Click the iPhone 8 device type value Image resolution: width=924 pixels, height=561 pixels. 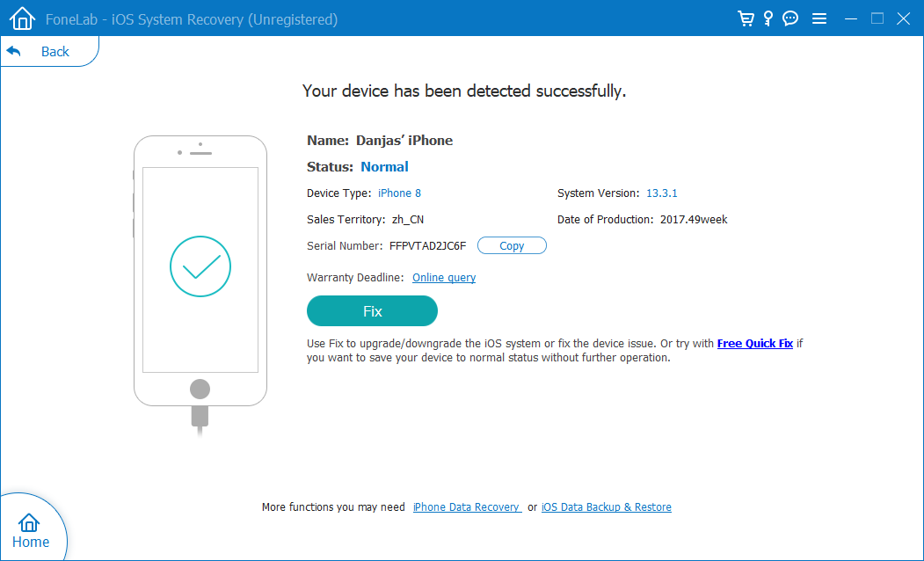[399, 193]
